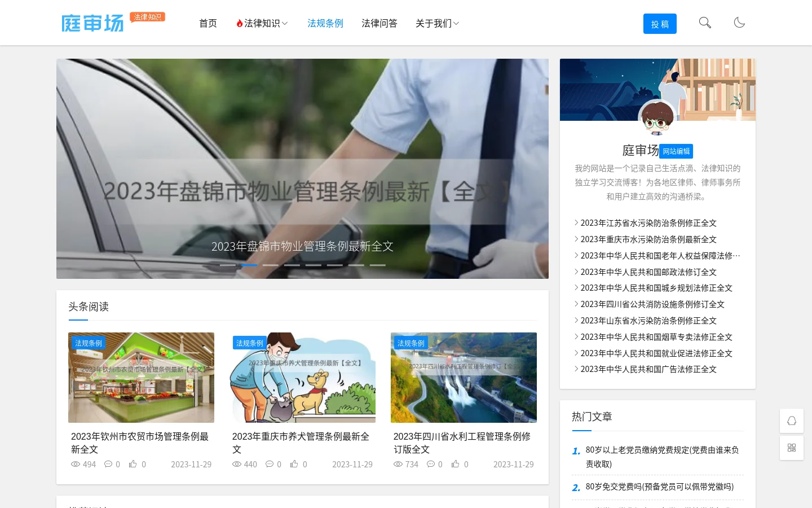Click the 734 view count

412,465
